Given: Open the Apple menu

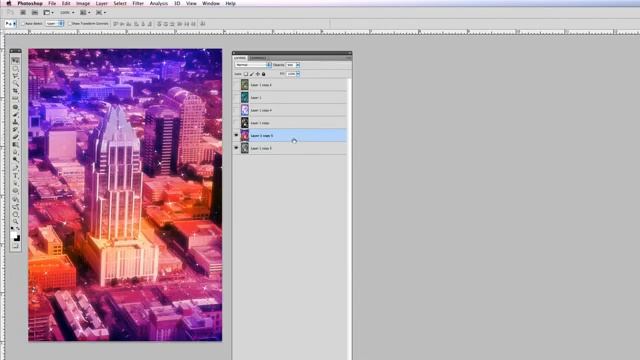Looking at the screenshot, I should click(x=9, y=3).
